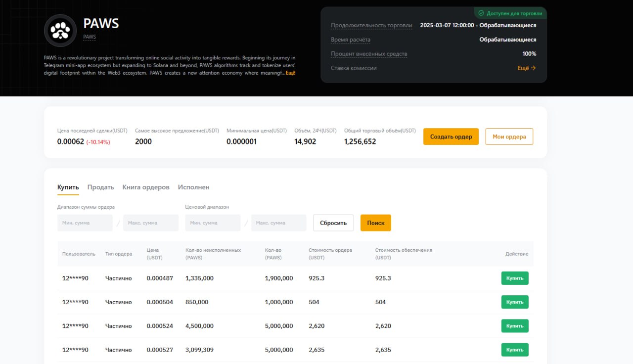Click last price value 0.00062
Screen dimensions: 633x364
point(71,141)
